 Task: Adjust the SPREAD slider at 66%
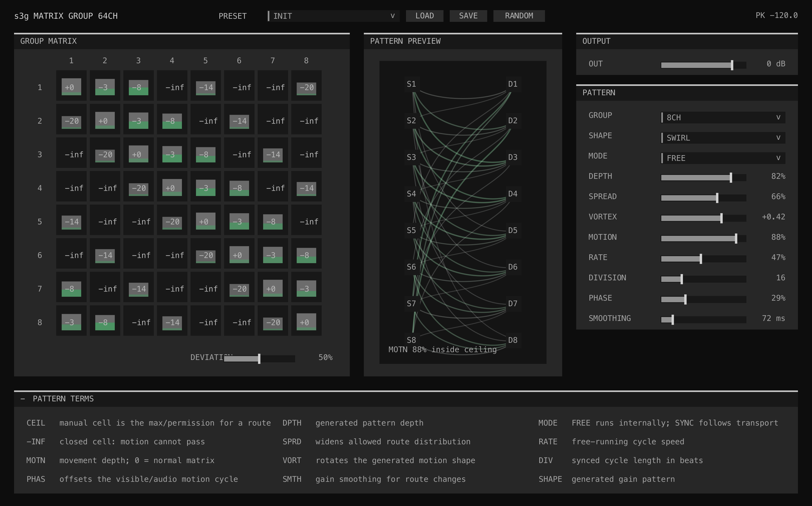tap(703, 198)
